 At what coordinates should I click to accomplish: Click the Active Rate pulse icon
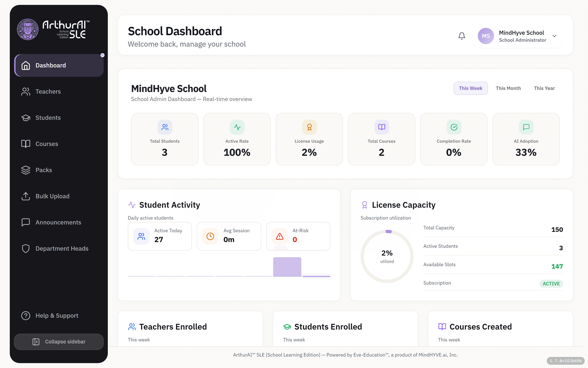(237, 127)
